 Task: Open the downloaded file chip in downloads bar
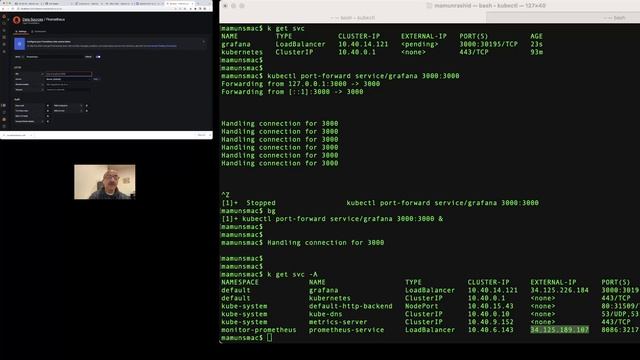[x=17, y=135]
